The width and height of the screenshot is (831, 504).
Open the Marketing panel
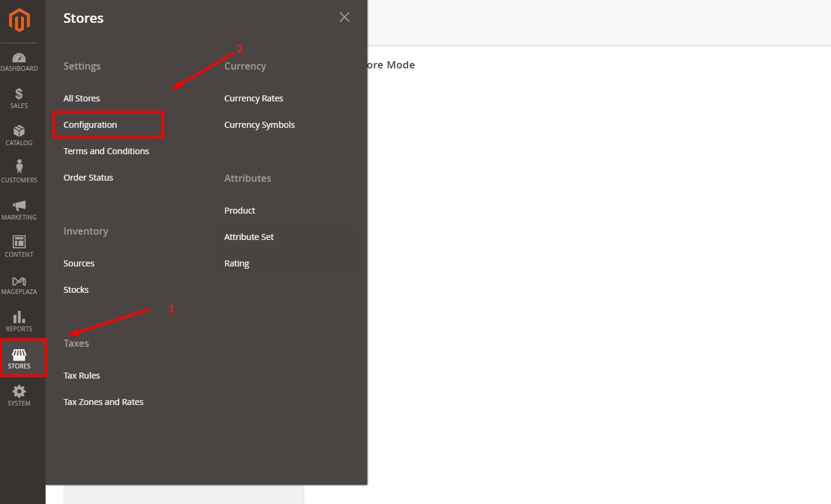[x=19, y=210]
